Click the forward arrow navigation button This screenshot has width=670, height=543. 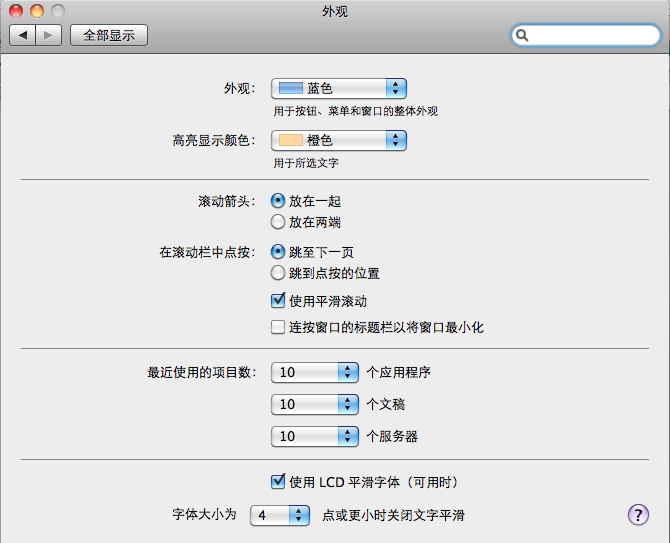(49, 35)
